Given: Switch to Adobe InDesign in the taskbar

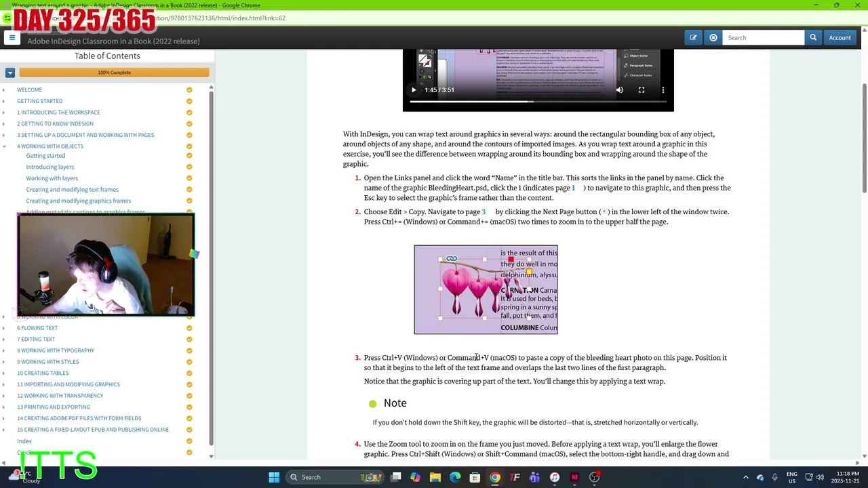Looking at the screenshot, I should 574,477.
